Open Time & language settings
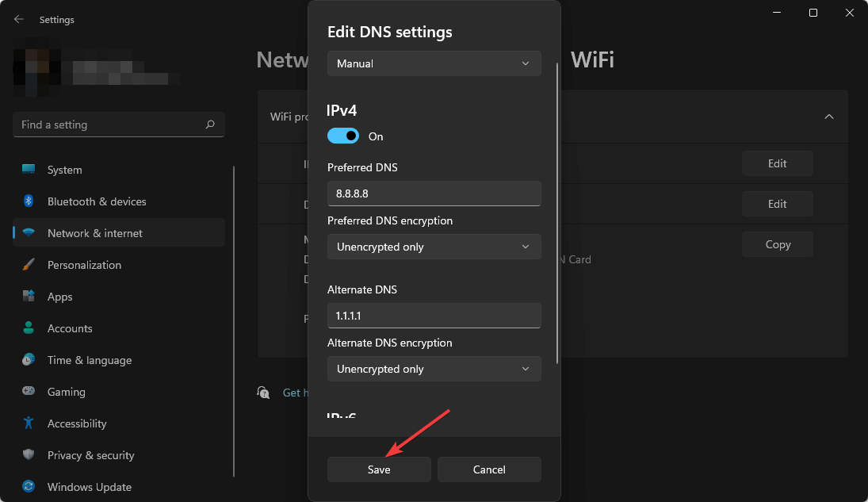This screenshot has height=502, width=868. coord(89,359)
